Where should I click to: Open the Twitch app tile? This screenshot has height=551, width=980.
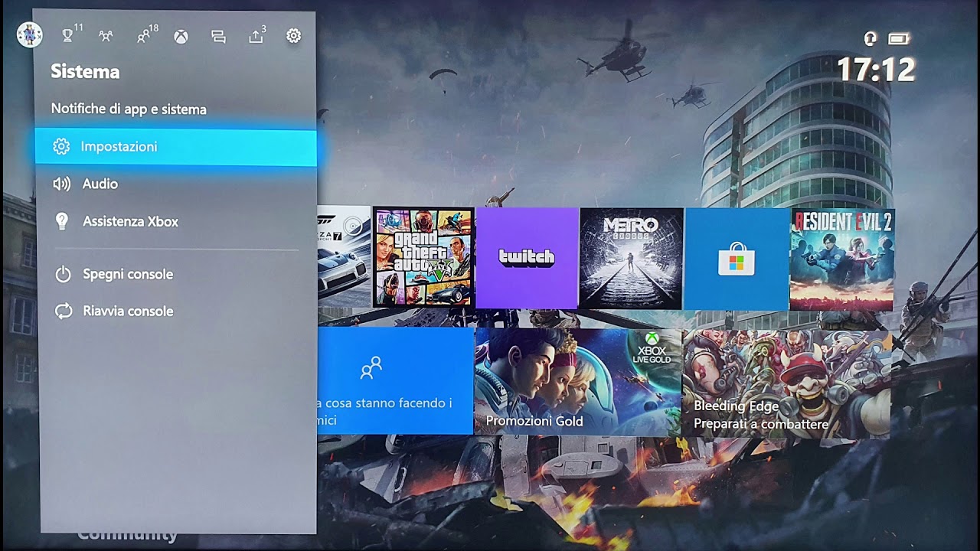click(x=527, y=258)
